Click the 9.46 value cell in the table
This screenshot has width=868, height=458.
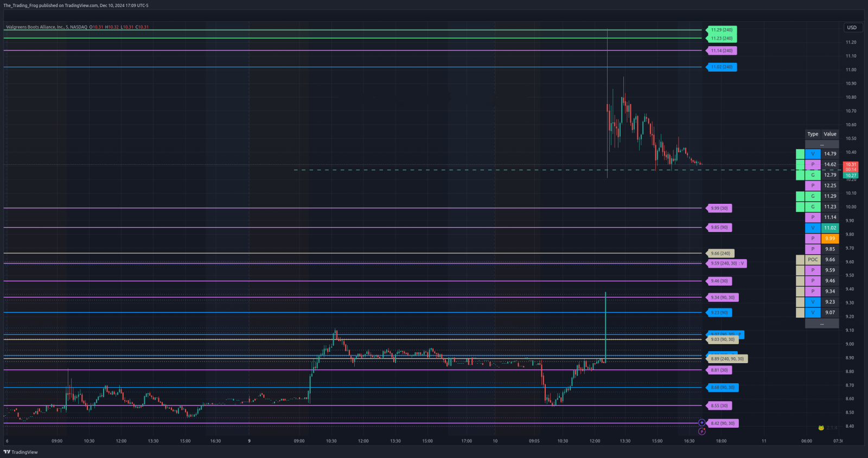pyautogui.click(x=830, y=281)
